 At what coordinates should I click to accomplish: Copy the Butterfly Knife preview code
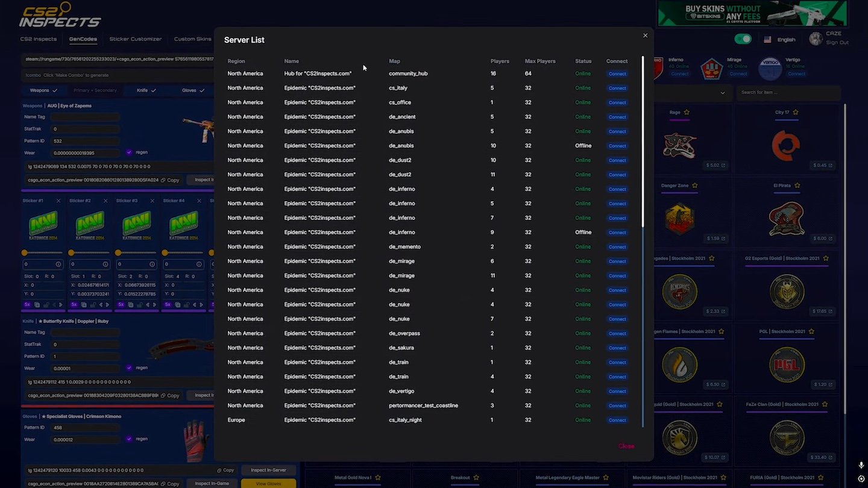pos(170,396)
